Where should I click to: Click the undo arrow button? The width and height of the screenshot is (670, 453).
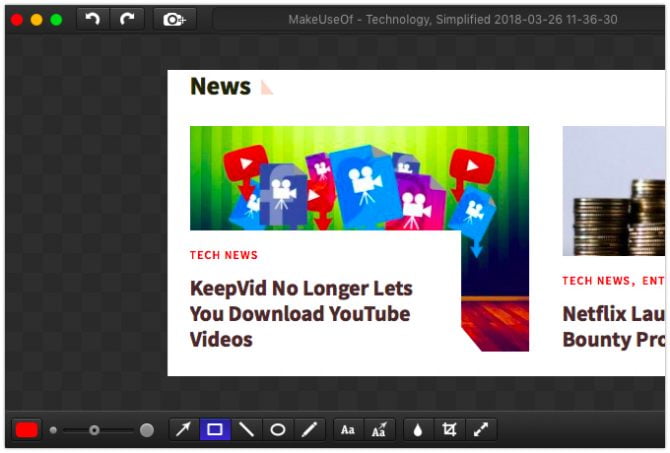click(x=93, y=19)
